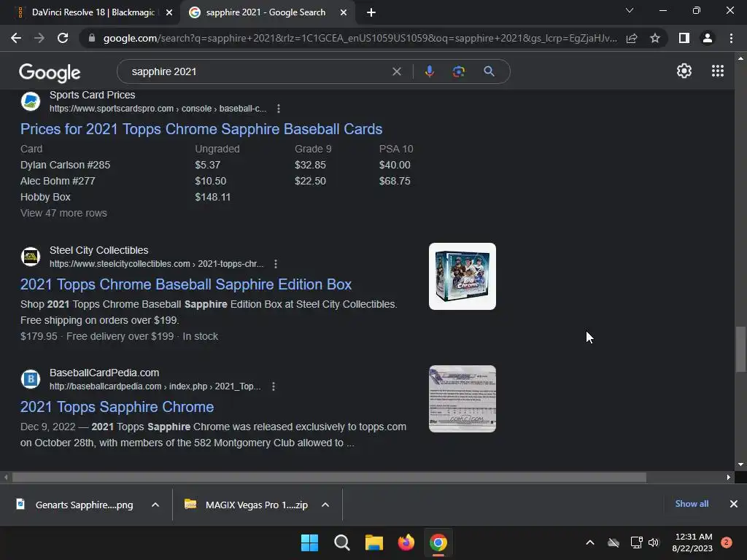Screen dimensions: 747x560
Task: View site information lock icon
Action: point(92,38)
